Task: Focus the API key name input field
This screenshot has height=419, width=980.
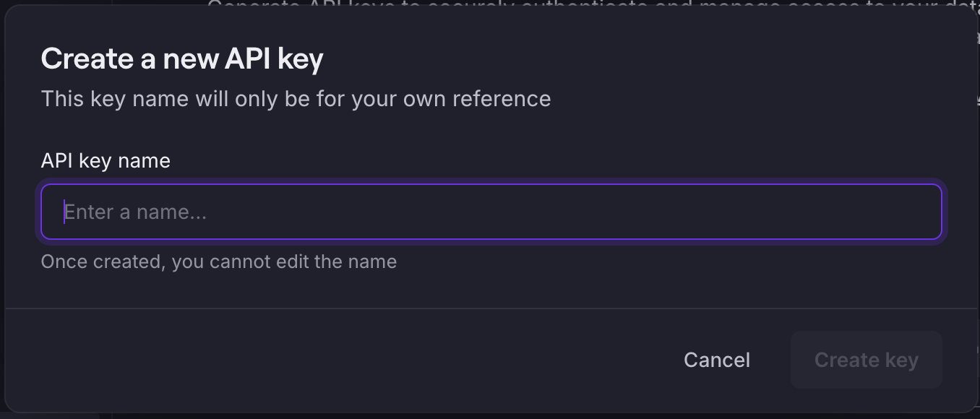Action: [491, 212]
